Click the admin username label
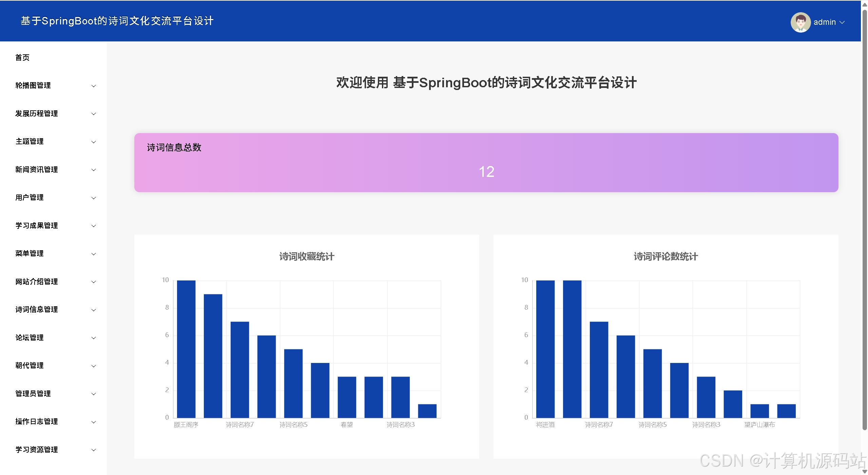The height and width of the screenshot is (475, 868). point(824,22)
